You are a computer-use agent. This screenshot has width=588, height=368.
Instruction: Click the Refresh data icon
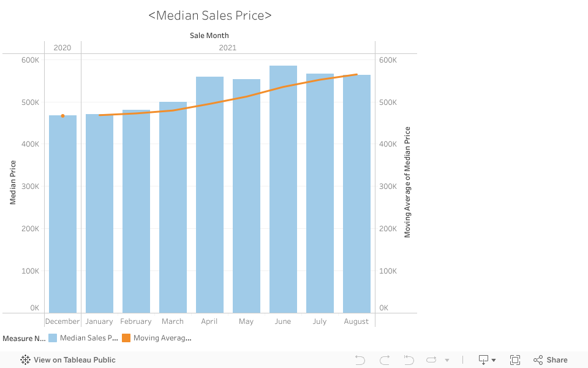tap(431, 360)
